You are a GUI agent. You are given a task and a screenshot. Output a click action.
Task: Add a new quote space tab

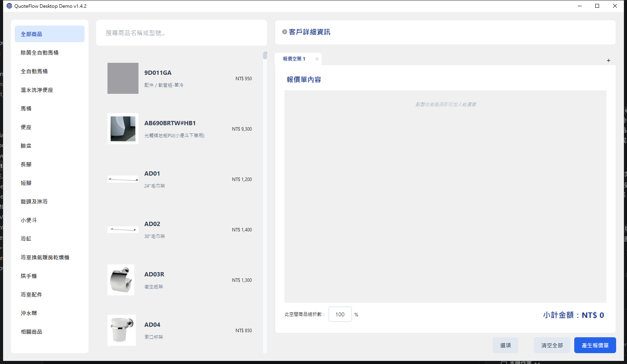[608, 60]
